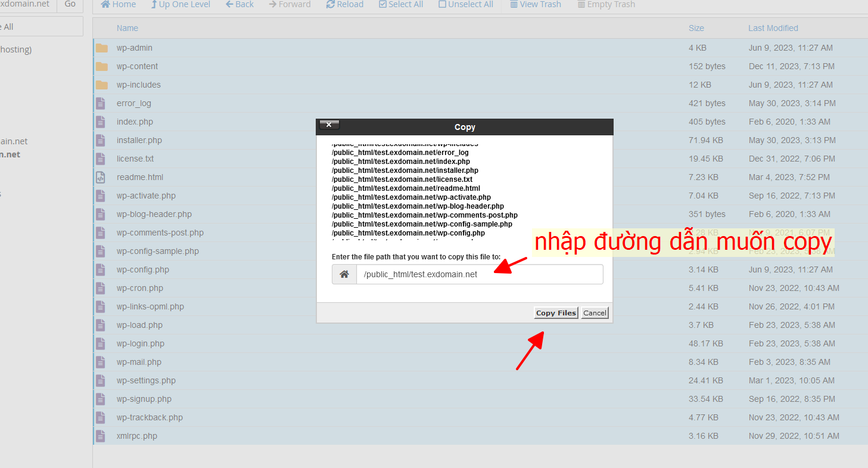Click the wp-mail.php file icon
Viewport: 868px width, 468px height.
[x=101, y=362]
